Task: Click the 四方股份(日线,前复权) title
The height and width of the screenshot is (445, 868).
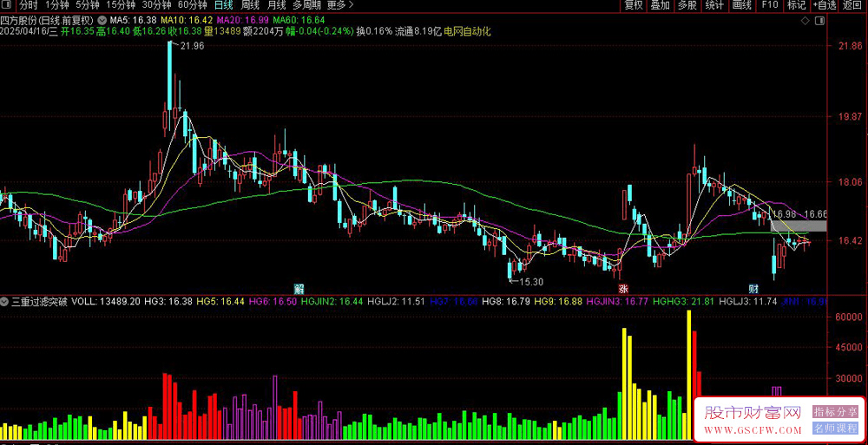Action: 47,21
